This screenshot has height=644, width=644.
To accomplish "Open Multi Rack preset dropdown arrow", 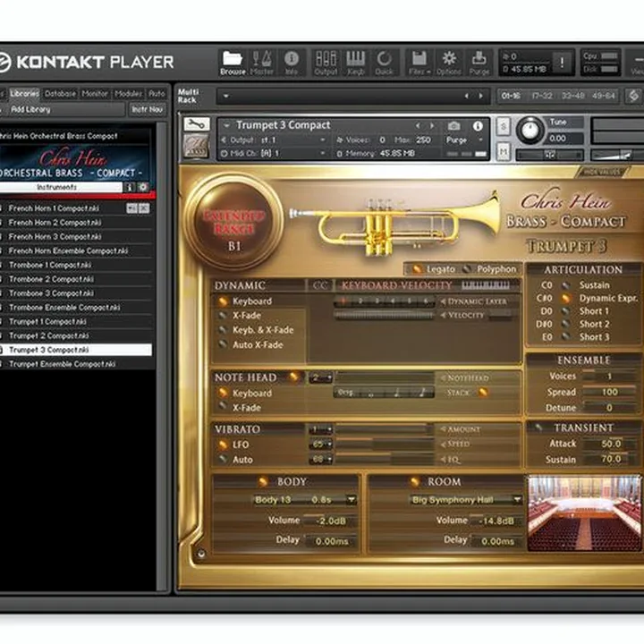I will (x=225, y=96).
